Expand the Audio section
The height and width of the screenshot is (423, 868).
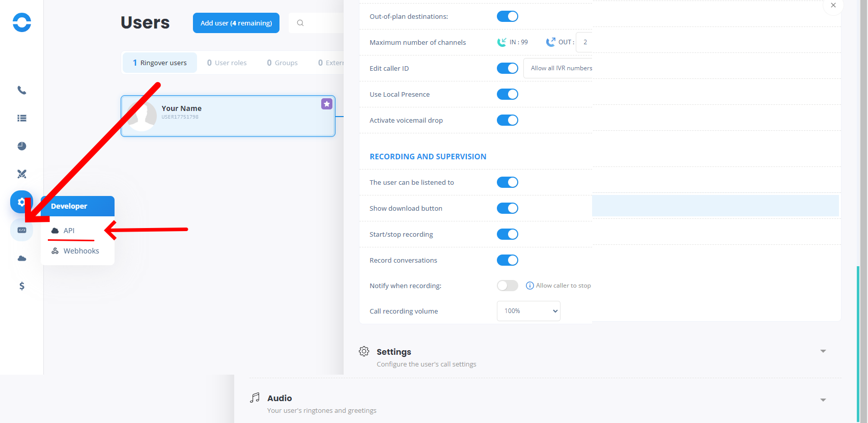(x=823, y=400)
